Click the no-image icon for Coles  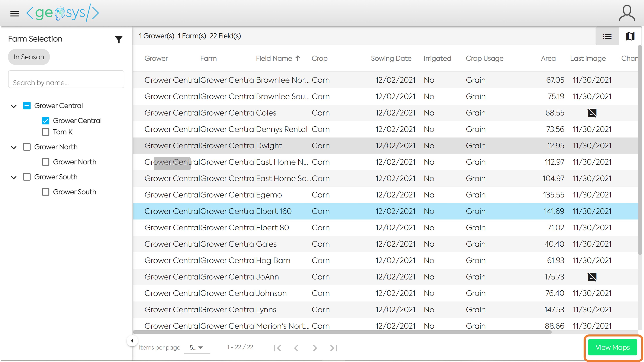592,113
